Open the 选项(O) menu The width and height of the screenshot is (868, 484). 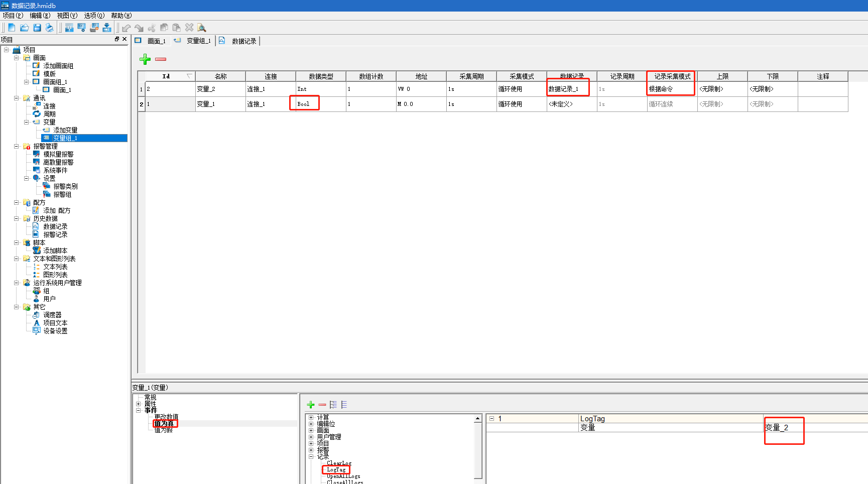click(x=94, y=16)
